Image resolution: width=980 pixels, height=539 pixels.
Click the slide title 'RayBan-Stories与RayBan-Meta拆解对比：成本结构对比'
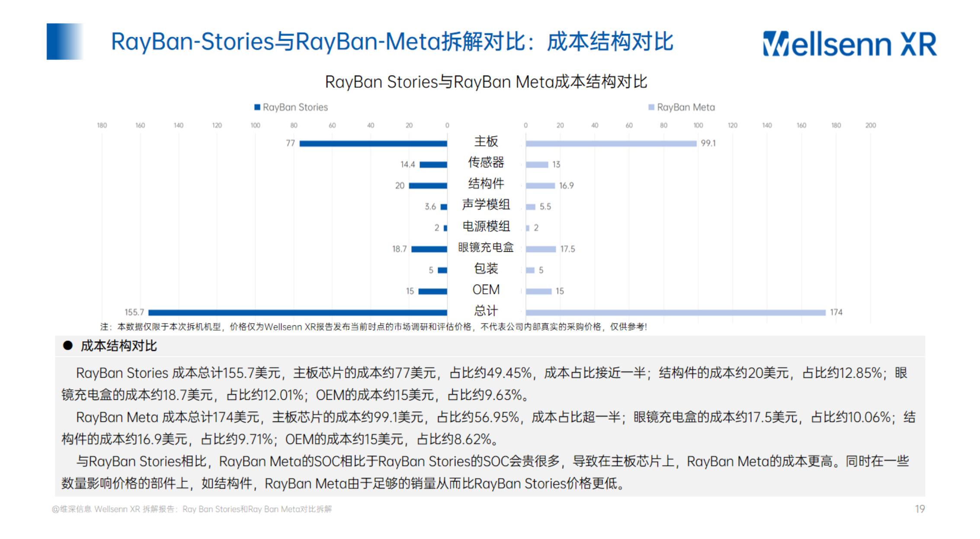point(392,42)
